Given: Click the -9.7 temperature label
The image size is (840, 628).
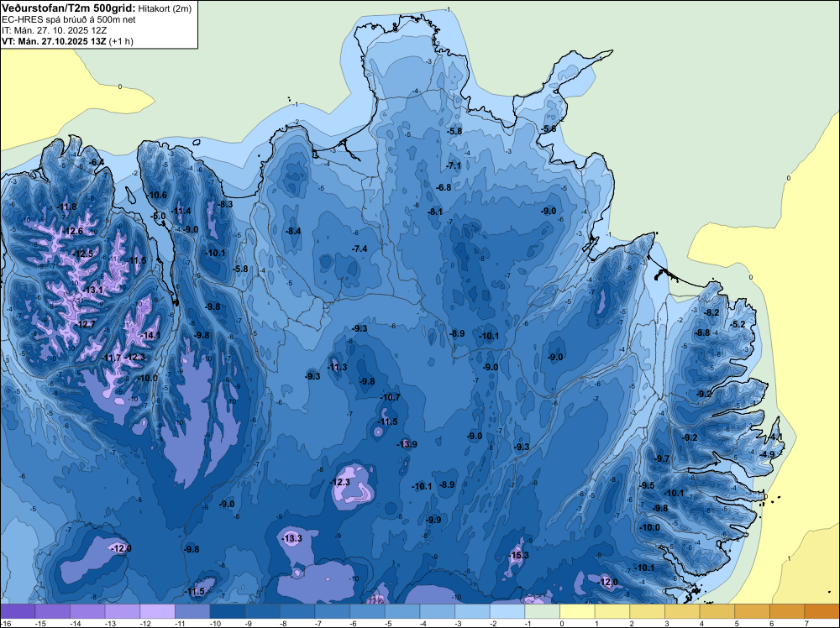Looking at the screenshot, I should [x=662, y=458].
